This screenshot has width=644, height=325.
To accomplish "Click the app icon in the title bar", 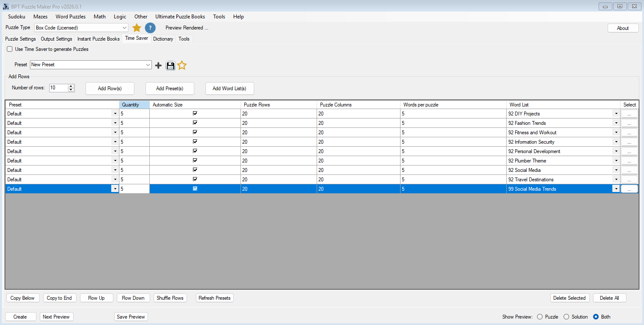I will click(6, 6).
